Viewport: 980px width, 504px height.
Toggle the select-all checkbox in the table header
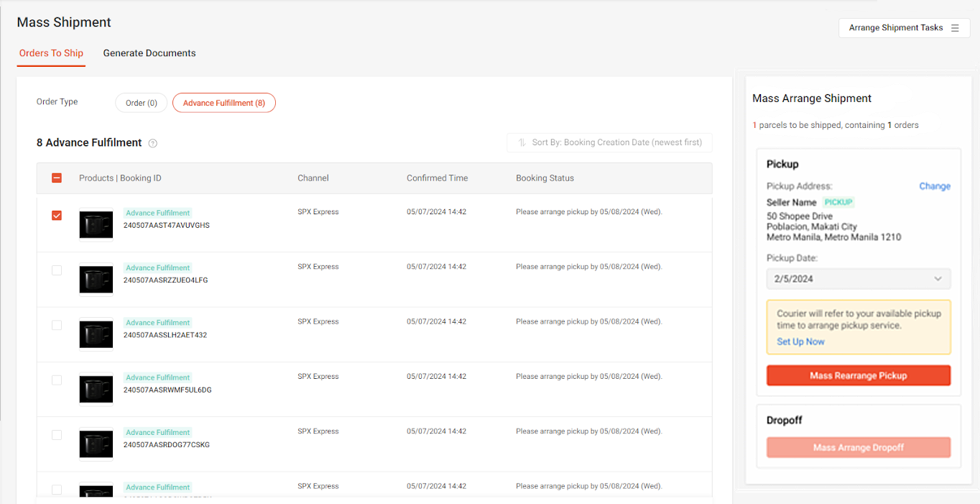coord(57,178)
